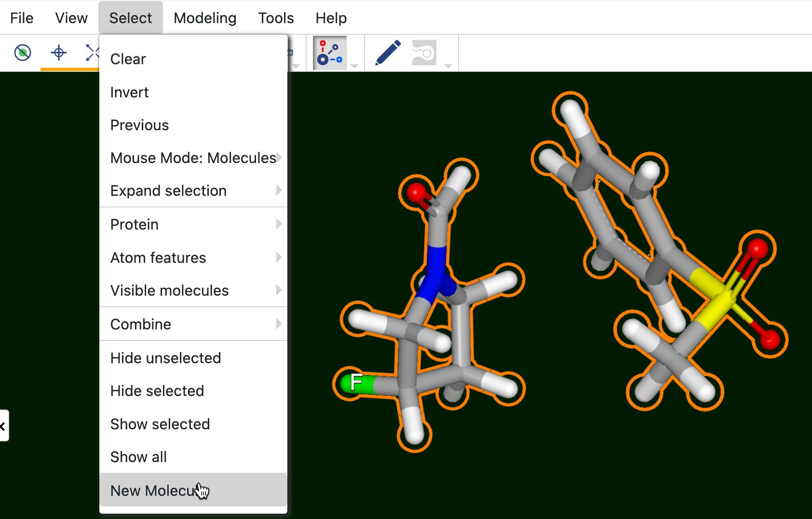
Task: Collapse the side panel with left arrow
Action: pyautogui.click(x=3, y=426)
